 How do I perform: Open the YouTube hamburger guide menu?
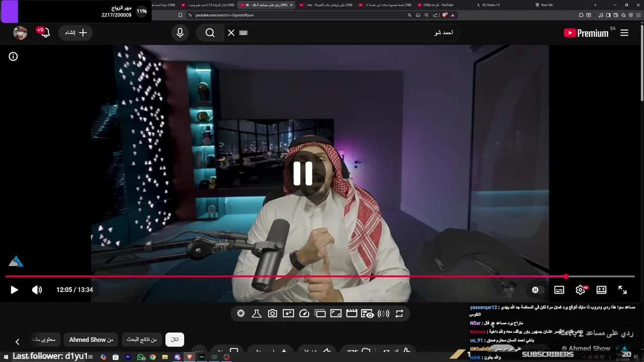(624, 33)
